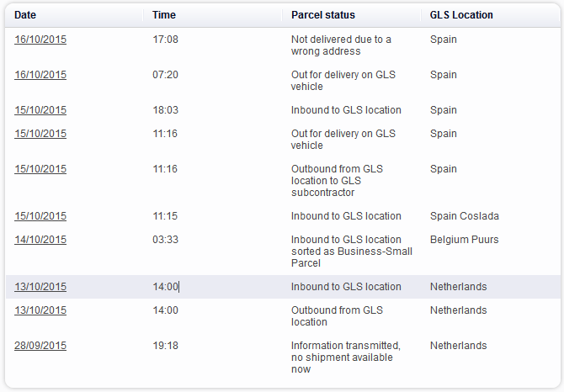Open the 16/10/2015 date link at 17:08
The height and width of the screenshot is (392, 564).
pos(40,40)
